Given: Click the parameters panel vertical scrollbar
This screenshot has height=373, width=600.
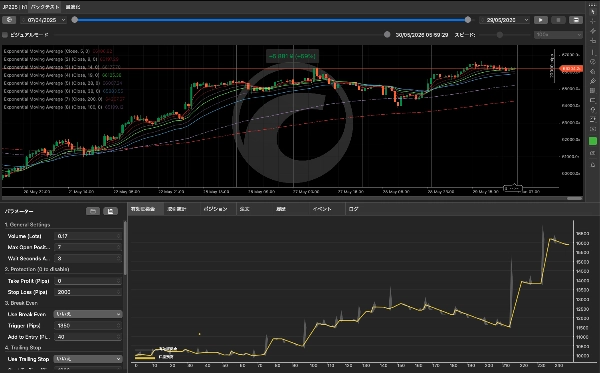Looking at the screenshot, I should pyautogui.click(x=125, y=248).
